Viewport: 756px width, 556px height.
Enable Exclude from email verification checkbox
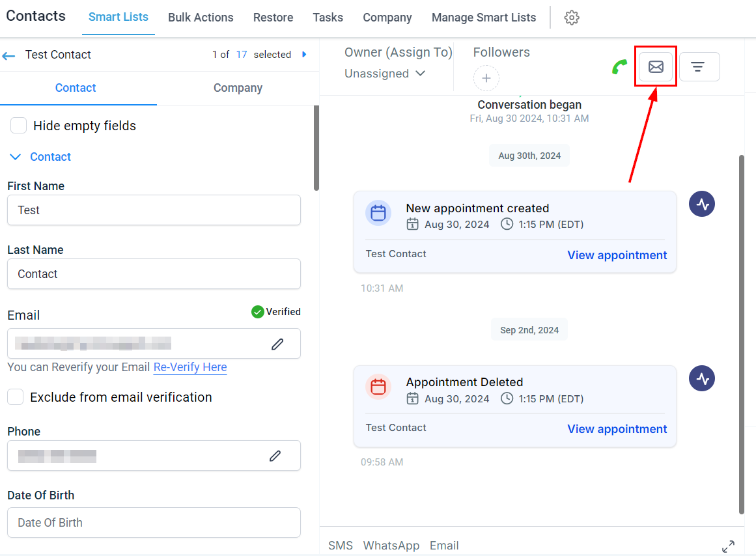tap(16, 397)
